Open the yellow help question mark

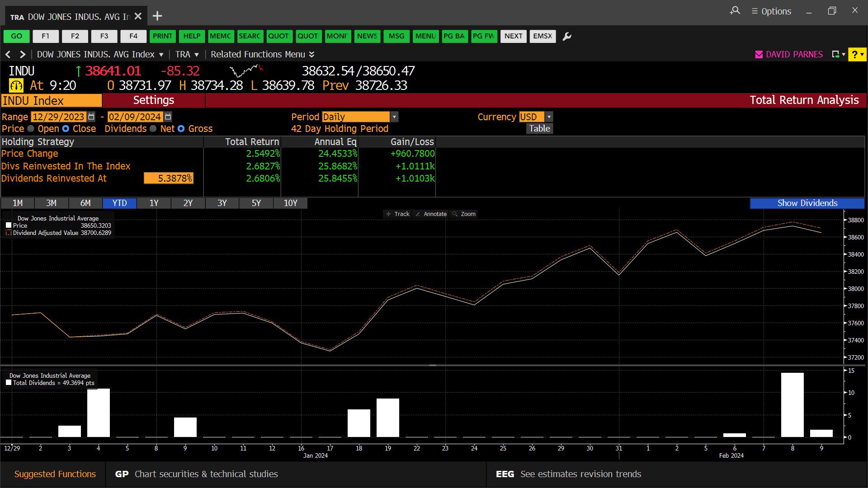854,54
